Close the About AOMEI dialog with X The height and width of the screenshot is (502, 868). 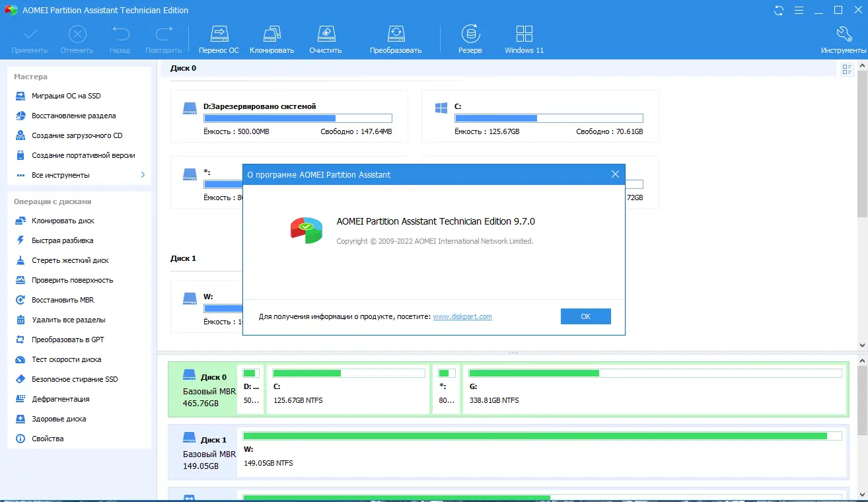tap(615, 174)
